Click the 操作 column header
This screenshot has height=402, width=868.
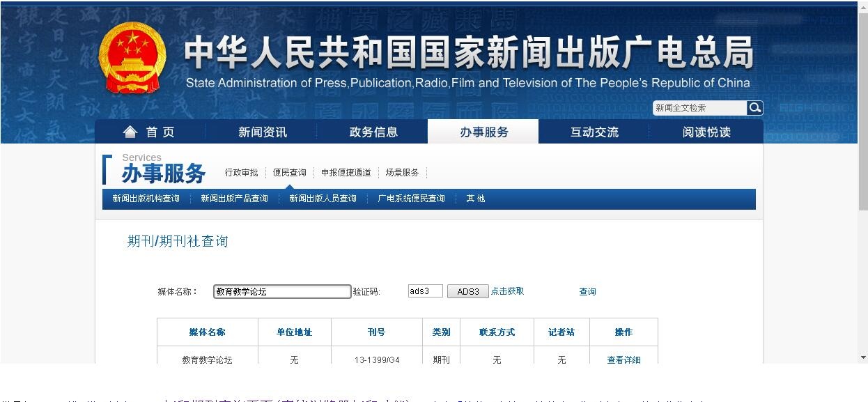point(623,332)
